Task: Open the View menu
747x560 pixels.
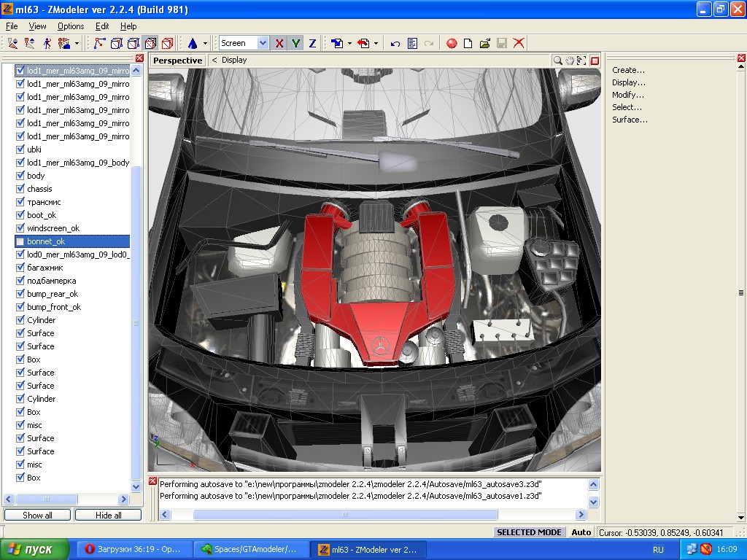Action: point(37,26)
